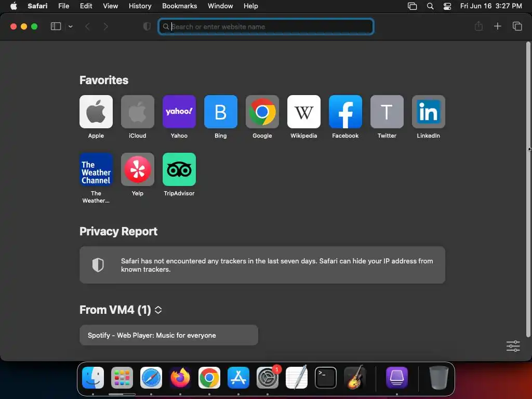Open the purple Apple Configurator Dock icon

397,378
